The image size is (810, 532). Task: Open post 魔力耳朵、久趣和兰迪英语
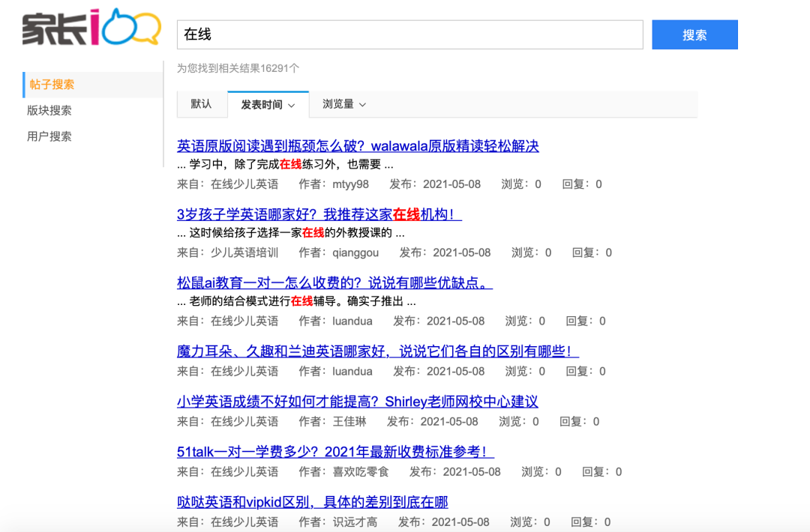pyautogui.click(x=377, y=351)
